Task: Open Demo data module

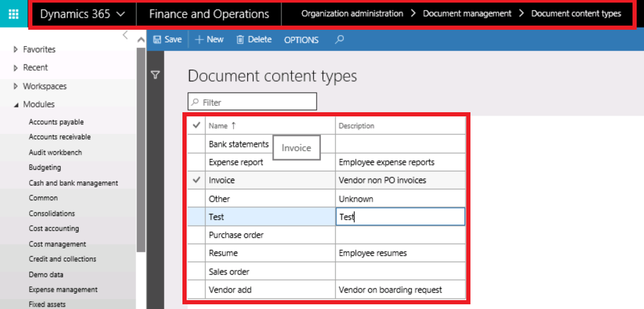Action: (46, 275)
